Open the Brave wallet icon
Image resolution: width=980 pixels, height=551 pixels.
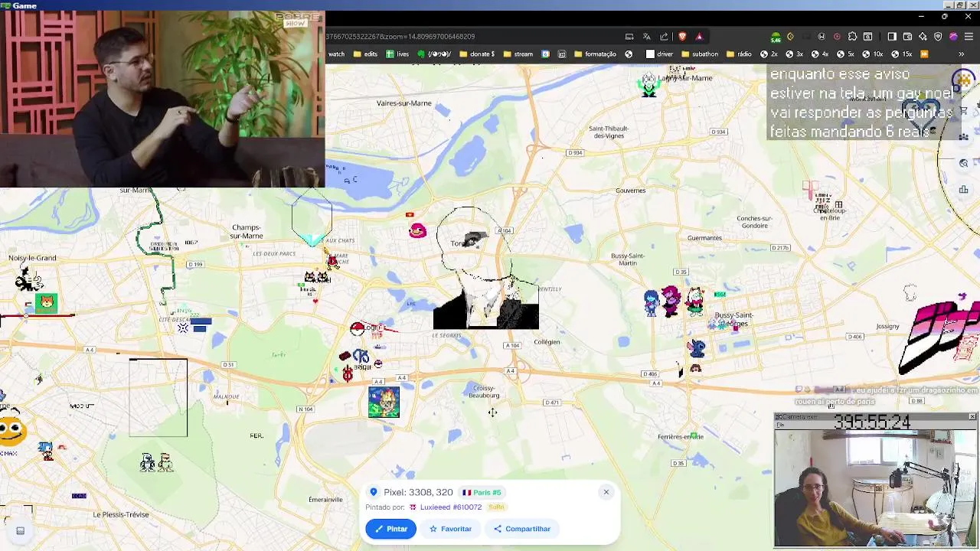click(907, 36)
